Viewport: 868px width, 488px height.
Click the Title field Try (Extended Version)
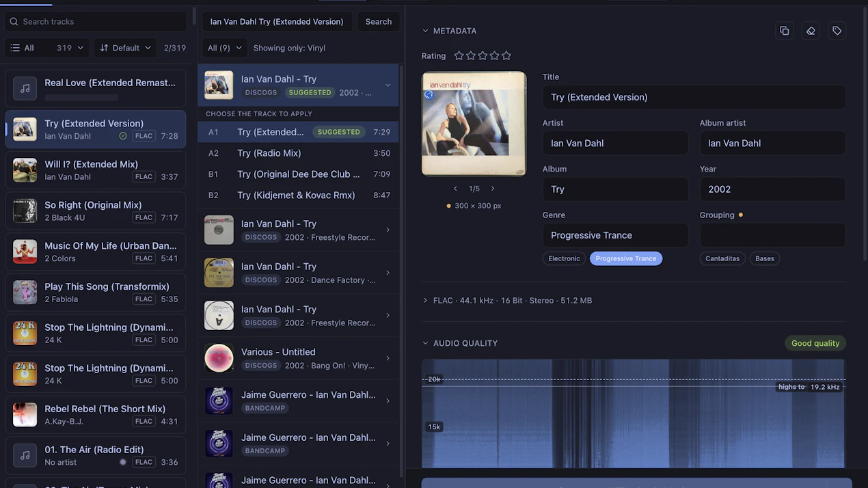pos(694,97)
